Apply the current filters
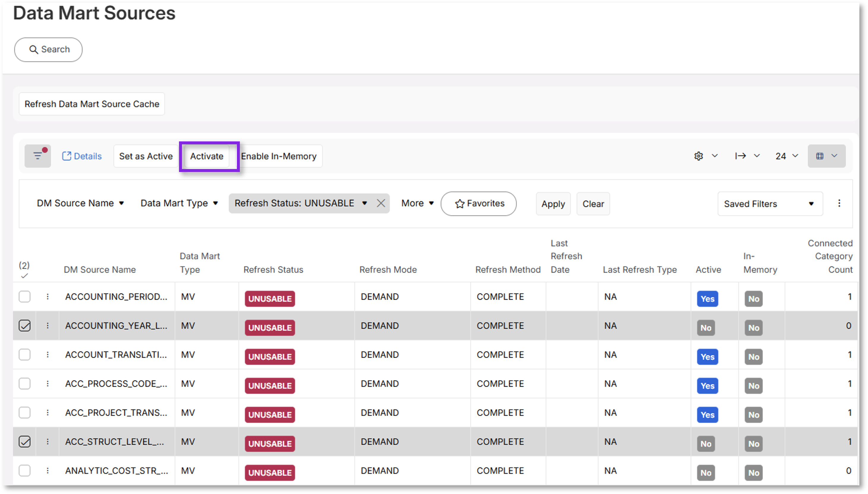This screenshot has height=494, width=868. 553,204
